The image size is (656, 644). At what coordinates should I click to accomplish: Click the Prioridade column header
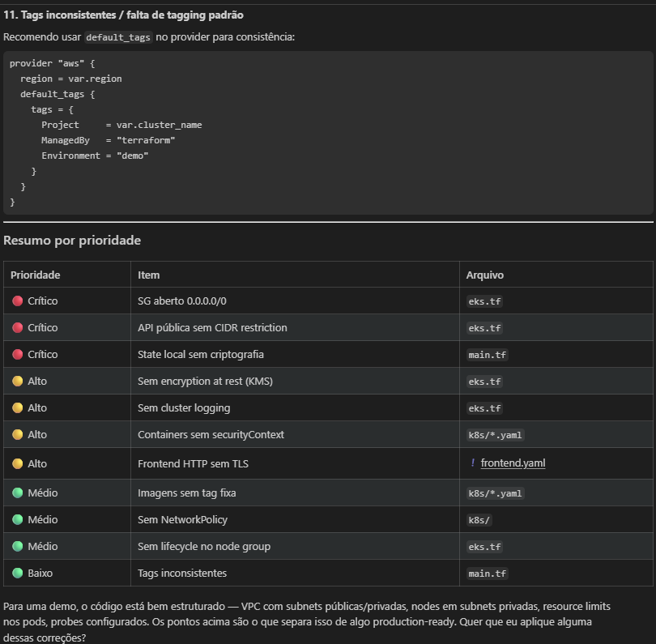pyautogui.click(x=36, y=275)
